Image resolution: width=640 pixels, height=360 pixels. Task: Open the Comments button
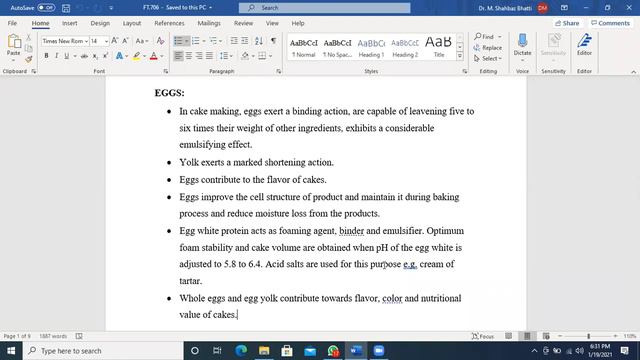(611, 23)
